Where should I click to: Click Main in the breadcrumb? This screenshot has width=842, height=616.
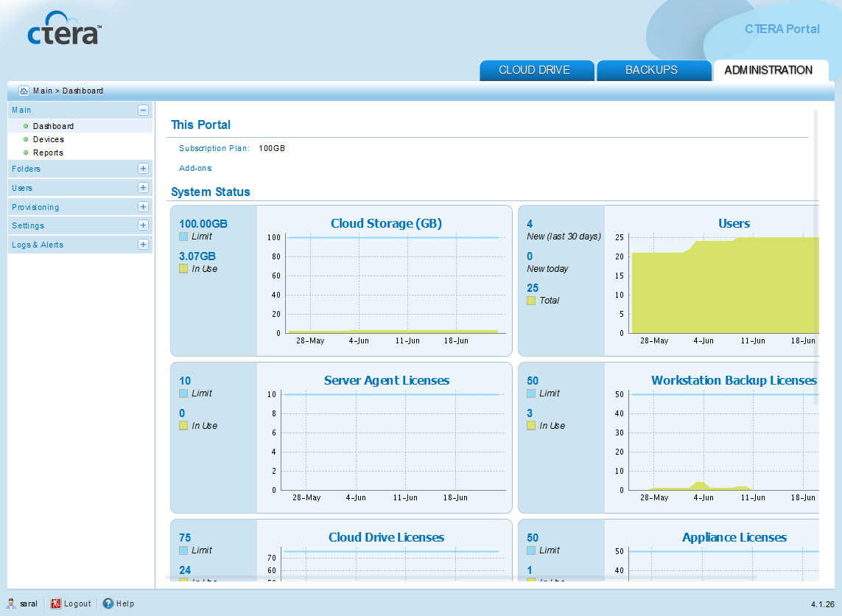pos(43,91)
